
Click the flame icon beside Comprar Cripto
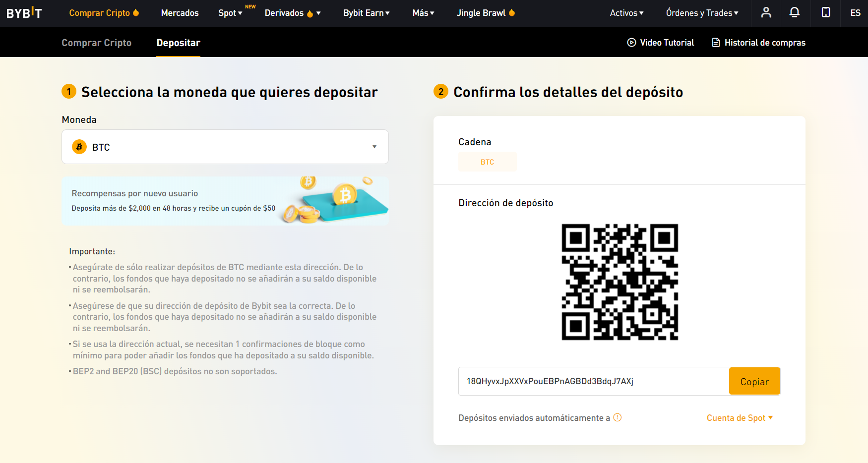[x=136, y=12]
